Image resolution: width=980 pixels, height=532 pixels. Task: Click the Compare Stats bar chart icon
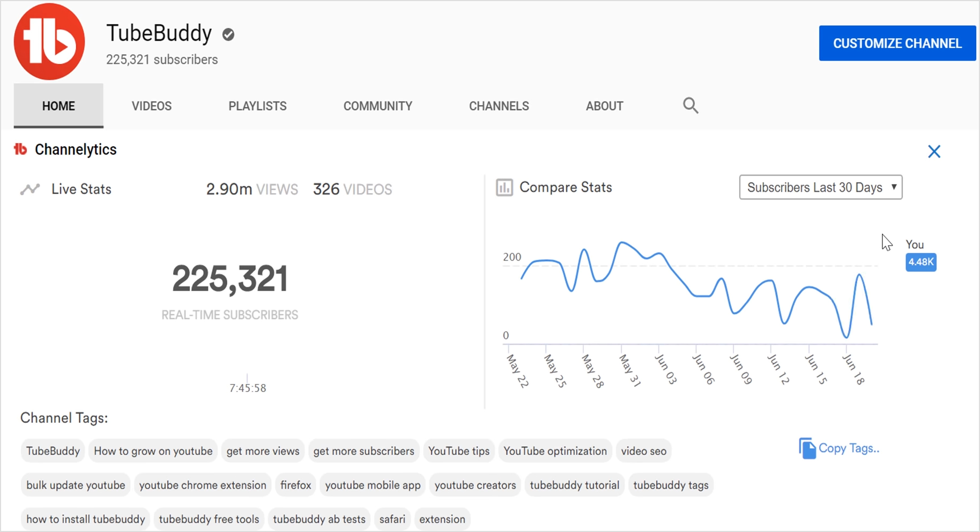click(504, 188)
